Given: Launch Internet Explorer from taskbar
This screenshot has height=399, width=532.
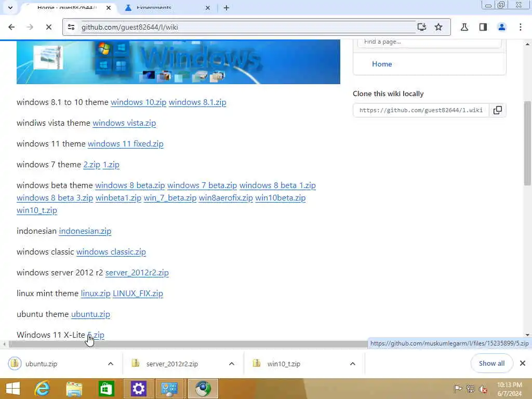Looking at the screenshot, I should point(43,389).
